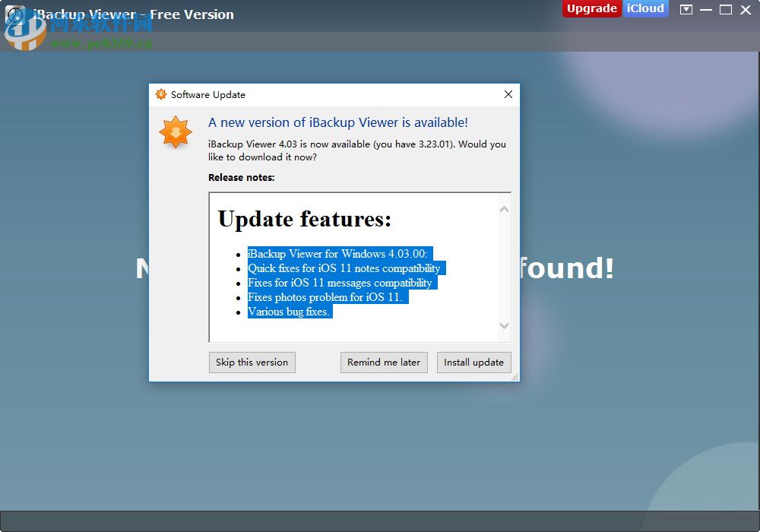
Task: Close the Software Update dialog
Action: tap(508, 94)
